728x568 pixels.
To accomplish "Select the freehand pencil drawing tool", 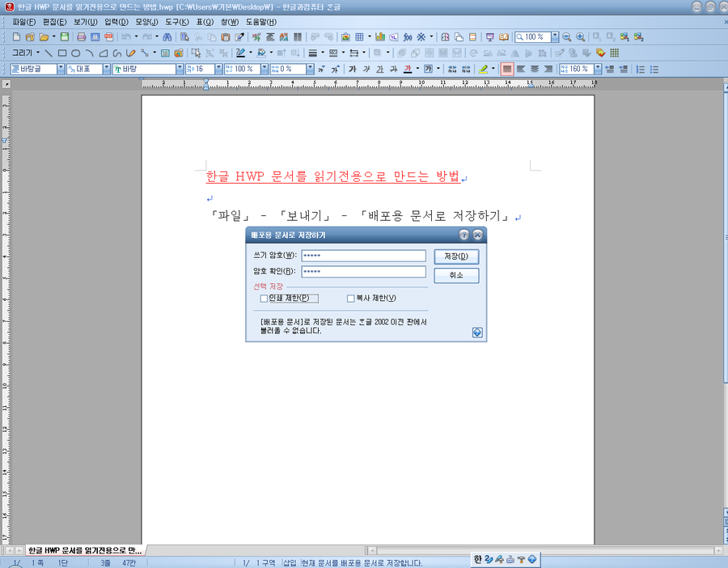I will click(x=131, y=53).
